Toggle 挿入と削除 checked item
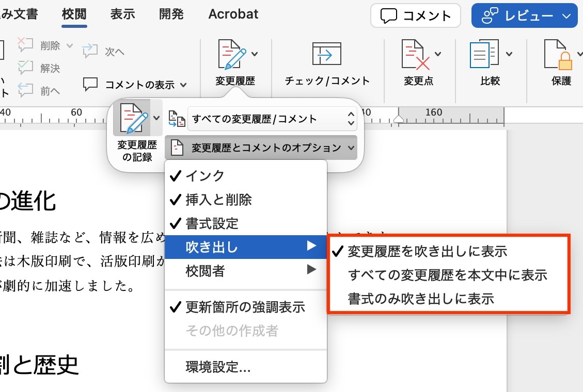This screenshot has height=392, width=583. tap(245, 200)
